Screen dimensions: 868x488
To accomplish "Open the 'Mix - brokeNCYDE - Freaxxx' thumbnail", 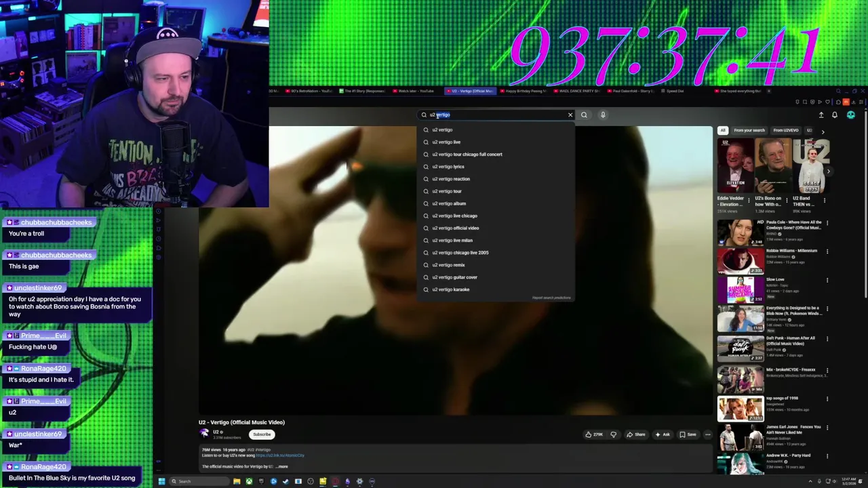I will [x=741, y=380].
